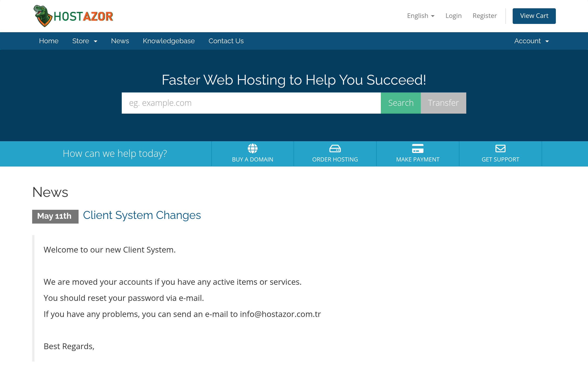
Task: Click the Hostazor dinosaur logo
Action: [73, 16]
